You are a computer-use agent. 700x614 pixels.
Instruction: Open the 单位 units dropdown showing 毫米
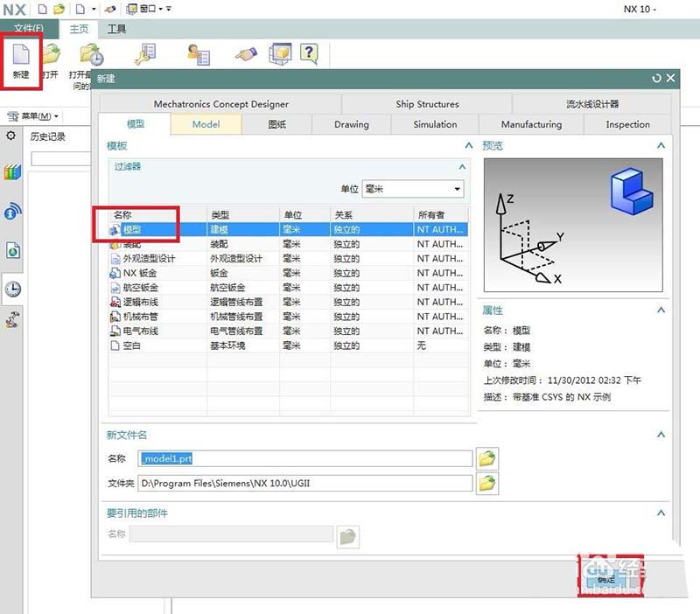(x=412, y=189)
